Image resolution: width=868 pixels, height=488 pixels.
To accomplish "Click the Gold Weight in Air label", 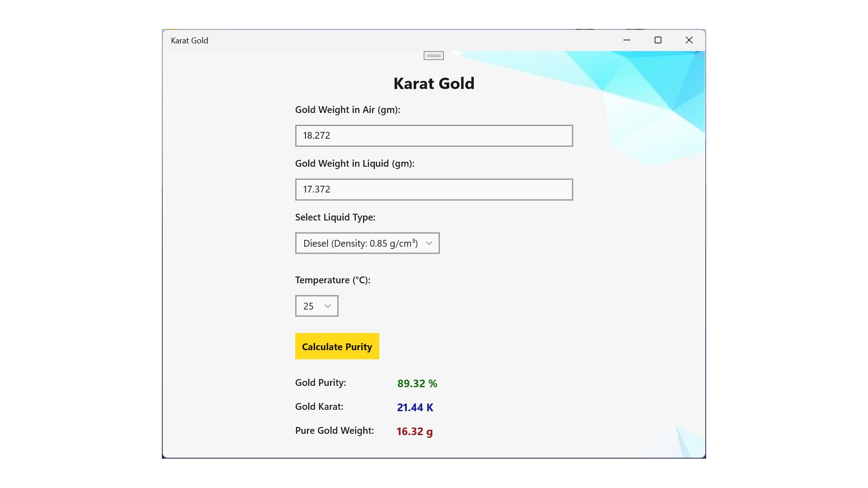I will (x=347, y=110).
